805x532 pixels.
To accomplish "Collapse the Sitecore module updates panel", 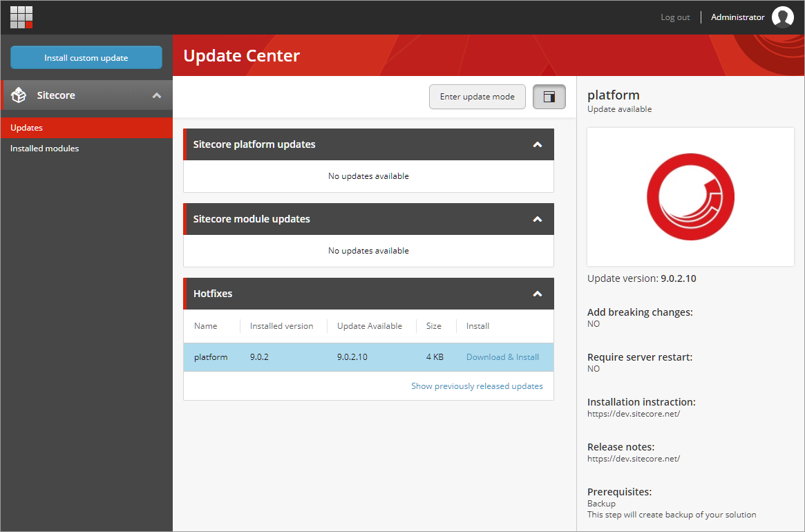I will [538, 219].
